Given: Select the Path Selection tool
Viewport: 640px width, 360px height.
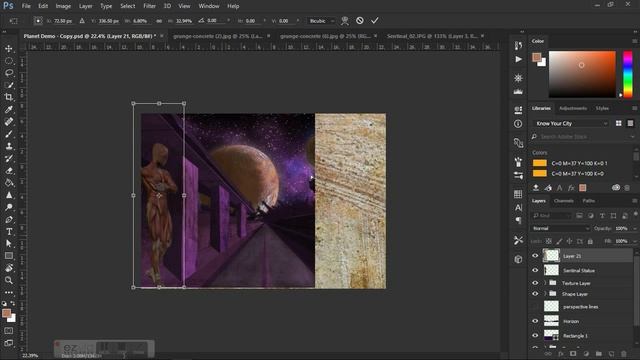Looking at the screenshot, I should [x=9, y=244].
